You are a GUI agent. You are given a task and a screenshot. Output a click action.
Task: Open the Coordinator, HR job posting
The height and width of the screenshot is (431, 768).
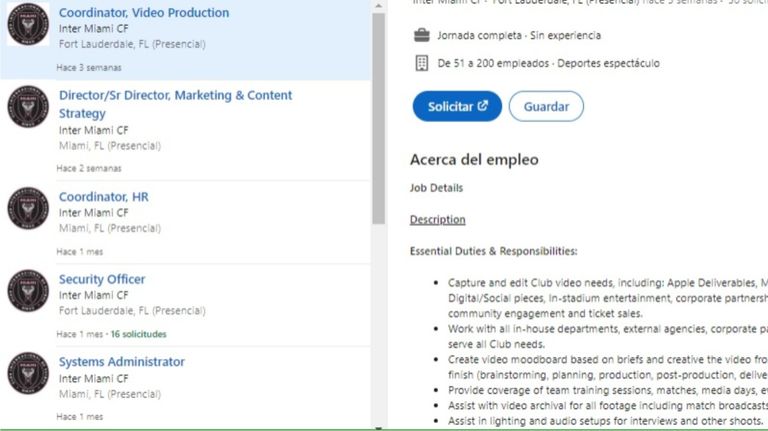(x=103, y=197)
